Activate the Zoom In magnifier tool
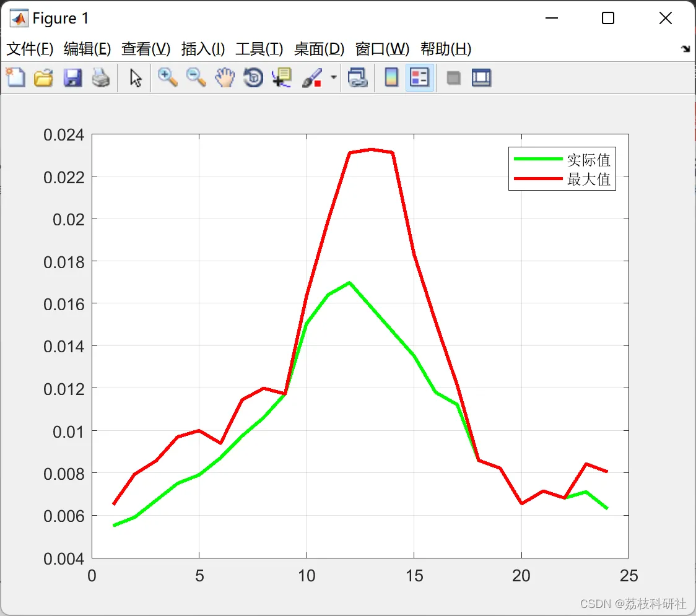 (168, 77)
